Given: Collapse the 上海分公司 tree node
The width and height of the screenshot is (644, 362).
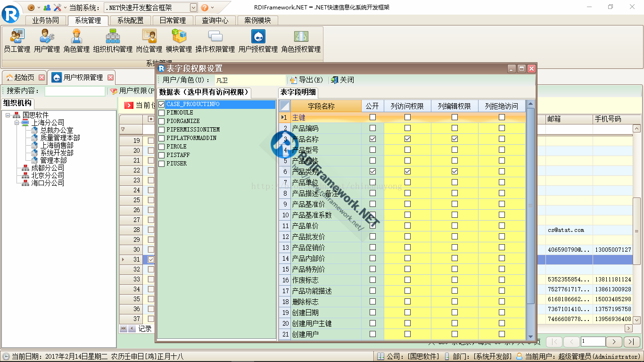Looking at the screenshot, I should point(17,123).
